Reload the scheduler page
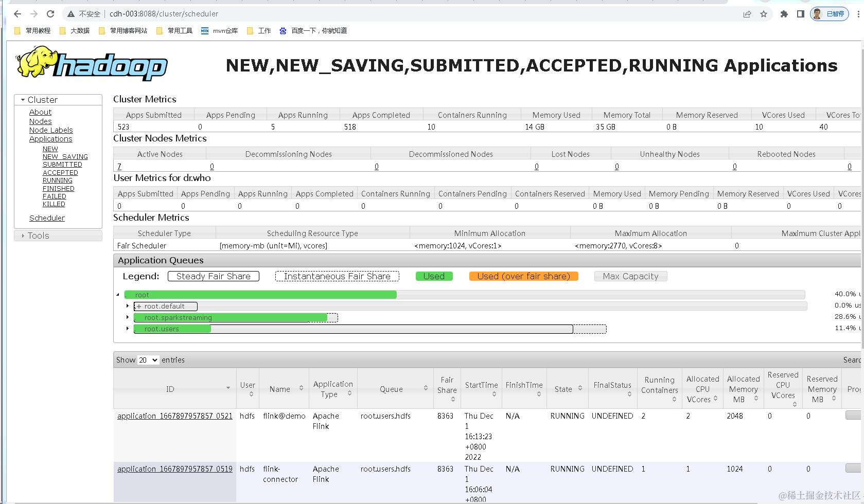Screen dimensions: 864x504 tap(50, 14)
